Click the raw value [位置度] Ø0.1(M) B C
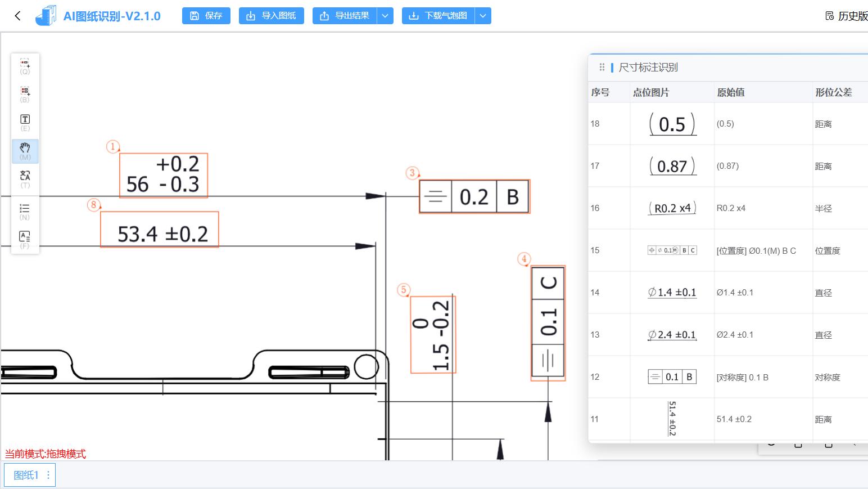868x489 pixels. [x=756, y=250]
